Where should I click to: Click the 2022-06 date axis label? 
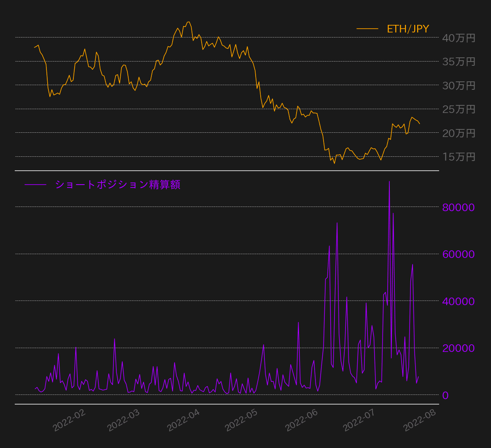pos(302,420)
